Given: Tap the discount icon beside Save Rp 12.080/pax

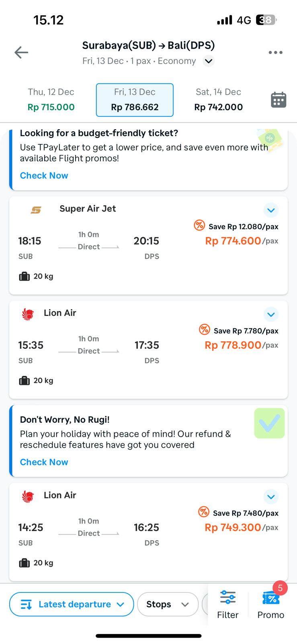Looking at the screenshot, I should 199,225.
